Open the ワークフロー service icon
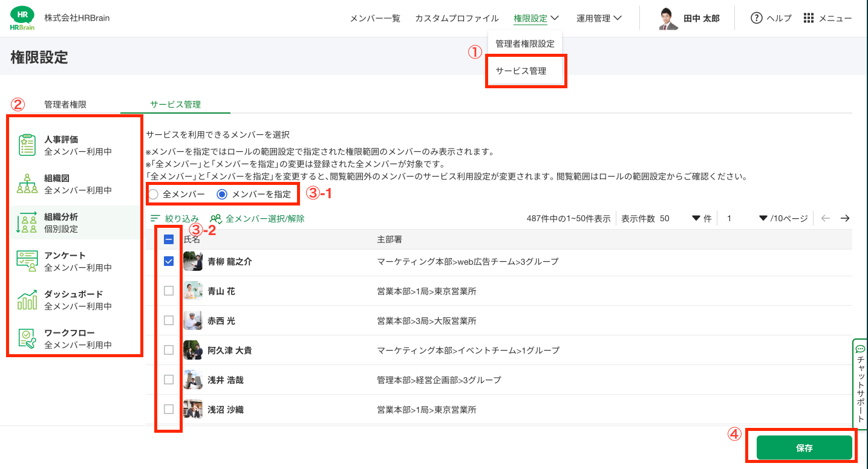 coord(27,338)
